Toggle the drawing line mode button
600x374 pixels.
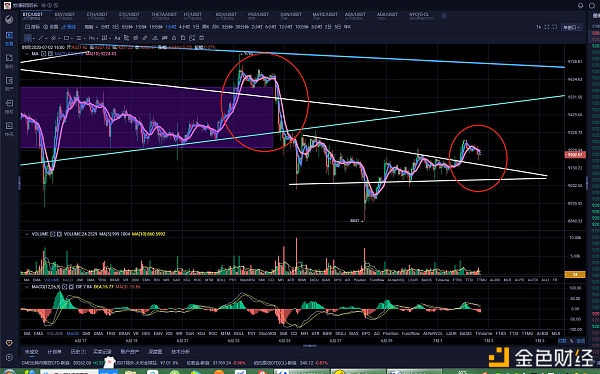(69, 27)
